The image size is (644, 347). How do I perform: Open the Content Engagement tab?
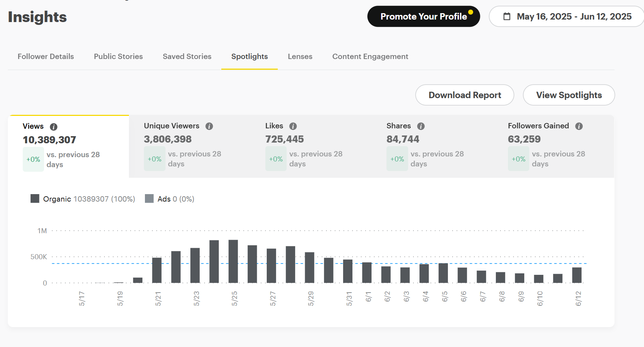click(370, 57)
